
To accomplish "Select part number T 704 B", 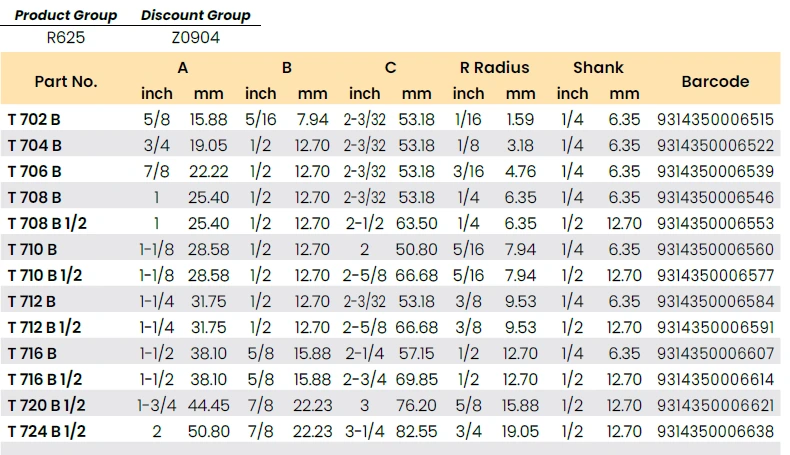I will pos(35,145).
